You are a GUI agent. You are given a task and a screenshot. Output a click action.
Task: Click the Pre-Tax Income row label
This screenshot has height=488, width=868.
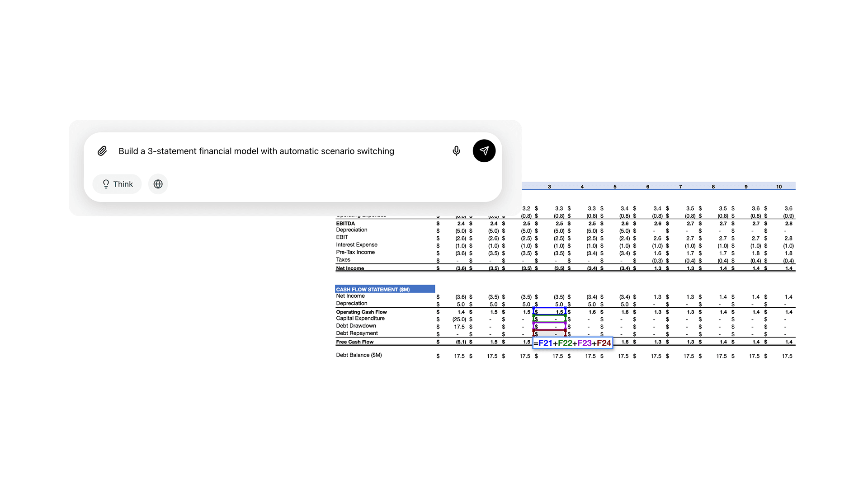pyautogui.click(x=355, y=252)
